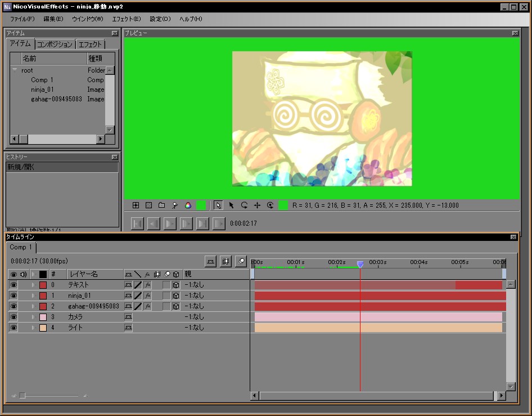The width and height of the screenshot is (532, 416).
Task: Open the RGB color channels icon
Action: point(188,205)
